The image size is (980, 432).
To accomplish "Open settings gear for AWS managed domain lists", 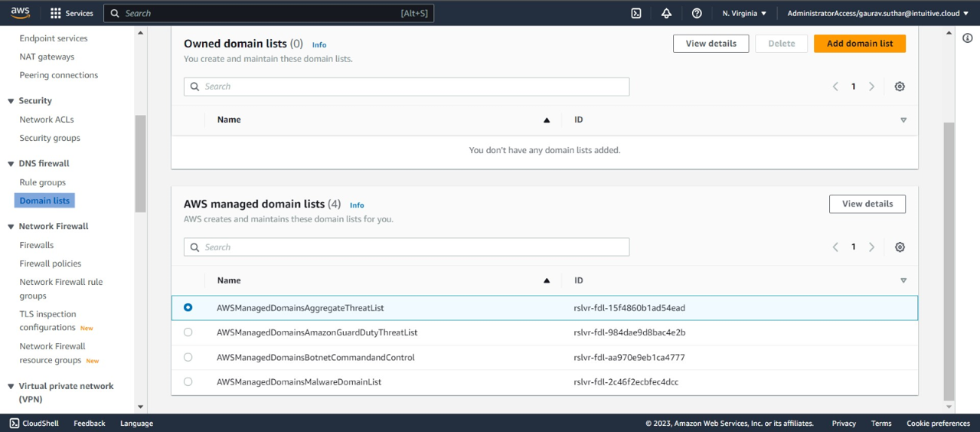I will [x=900, y=247].
